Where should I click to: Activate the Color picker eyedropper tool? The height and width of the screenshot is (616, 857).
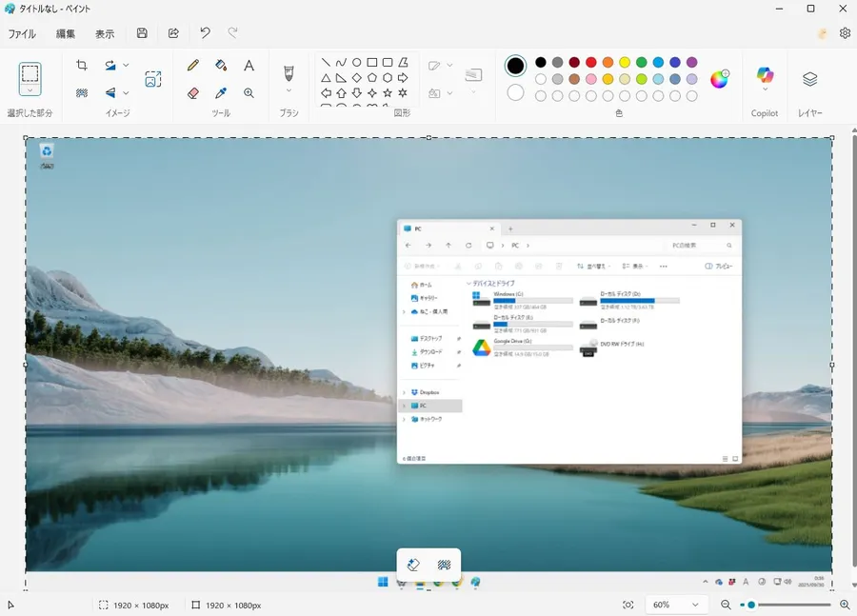coord(221,93)
